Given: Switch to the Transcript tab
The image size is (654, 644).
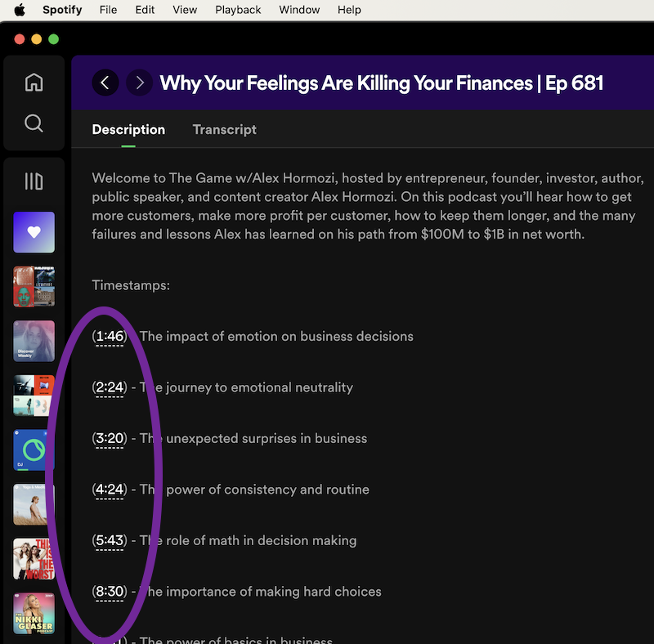Looking at the screenshot, I should point(224,130).
